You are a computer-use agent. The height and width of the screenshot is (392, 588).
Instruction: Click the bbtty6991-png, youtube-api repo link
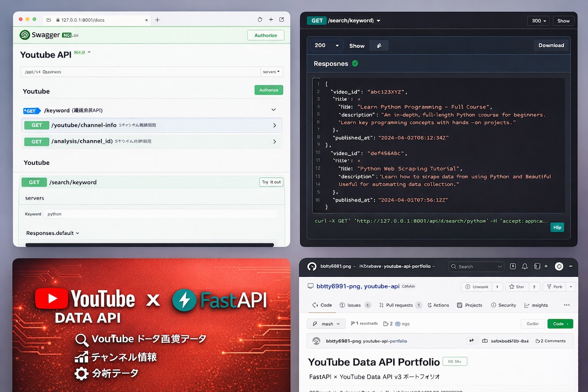pos(358,286)
